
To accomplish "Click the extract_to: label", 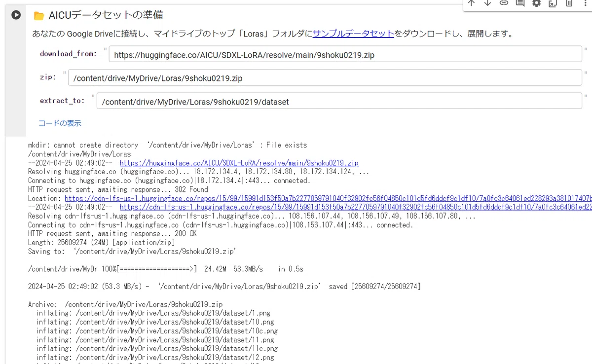I will pos(62,100).
